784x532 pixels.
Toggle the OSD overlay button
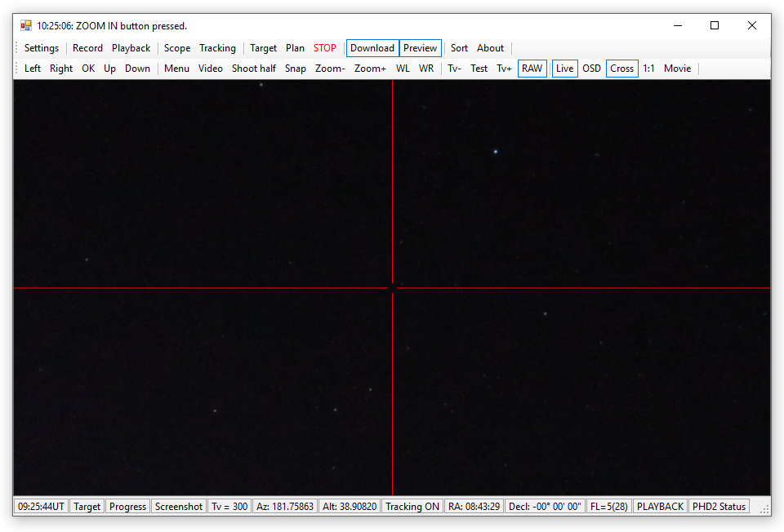tap(591, 69)
